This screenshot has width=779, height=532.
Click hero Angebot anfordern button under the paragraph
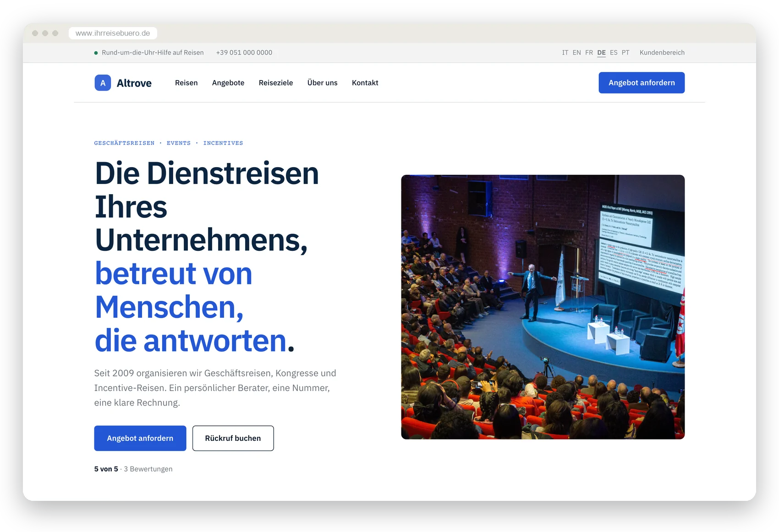tap(140, 438)
